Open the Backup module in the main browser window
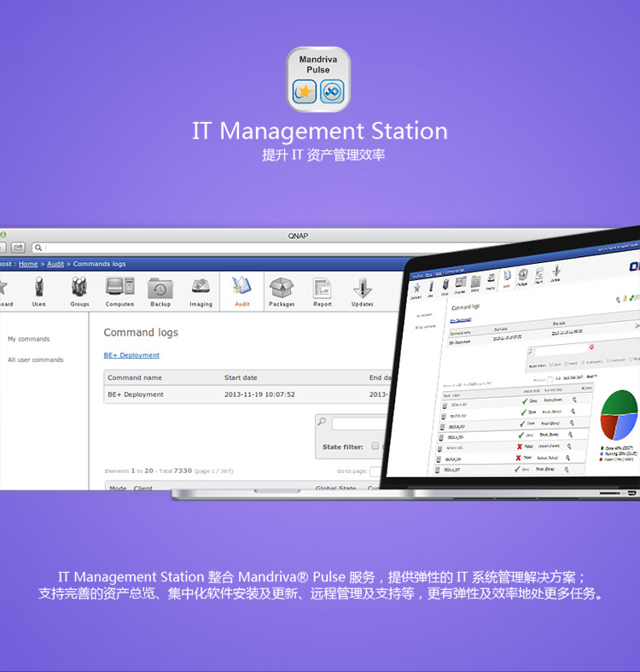 160,291
